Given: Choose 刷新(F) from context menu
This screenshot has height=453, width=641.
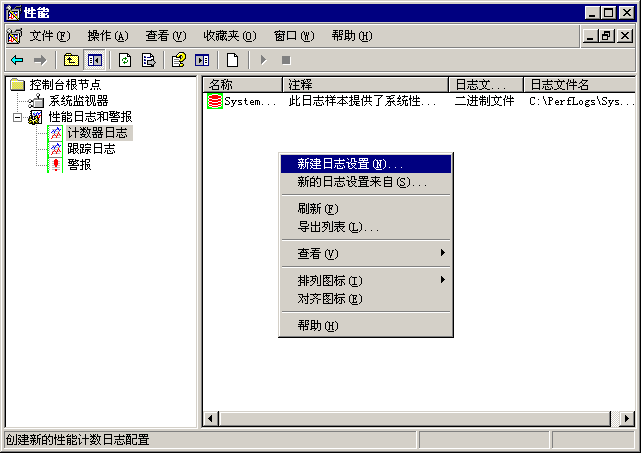Looking at the screenshot, I should pyautogui.click(x=366, y=209).
